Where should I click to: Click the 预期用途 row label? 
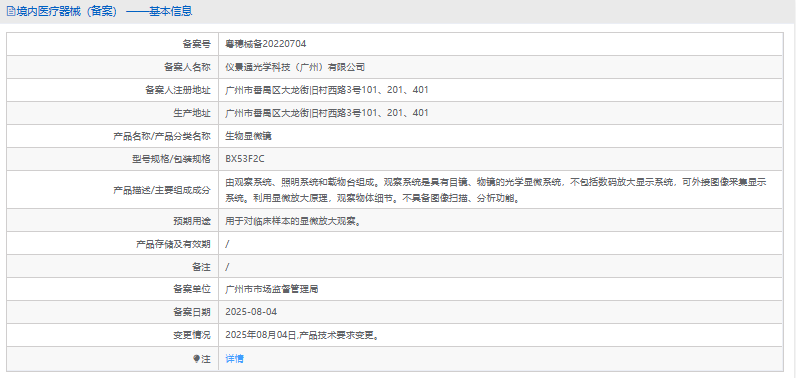pyautogui.click(x=192, y=221)
